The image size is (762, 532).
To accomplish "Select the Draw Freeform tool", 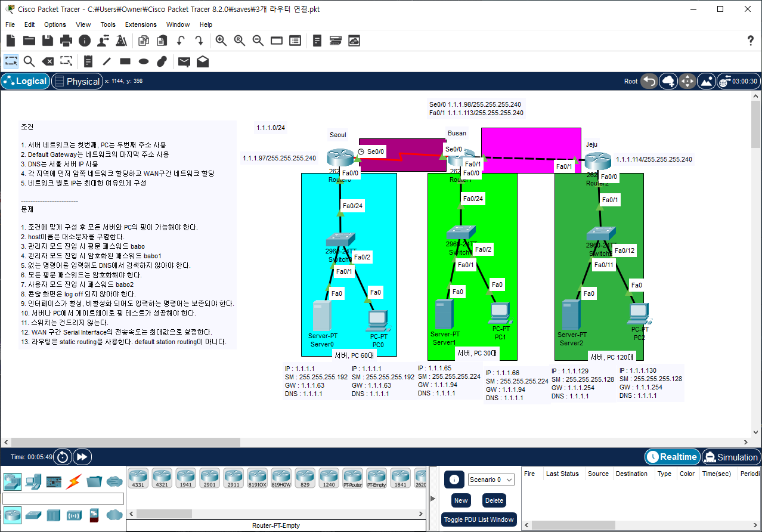I will 162,61.
